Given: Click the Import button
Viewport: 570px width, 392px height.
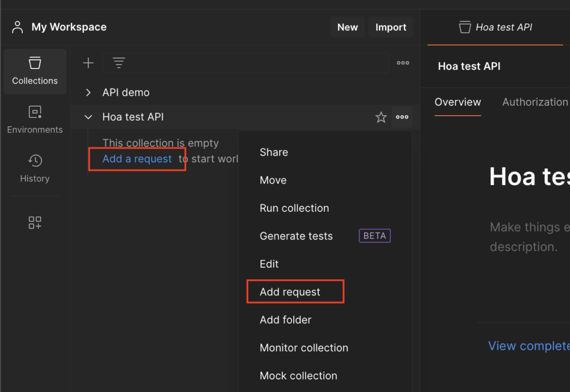Looking at the screenshot, I should pyautogui.click(x=391, y=27).
